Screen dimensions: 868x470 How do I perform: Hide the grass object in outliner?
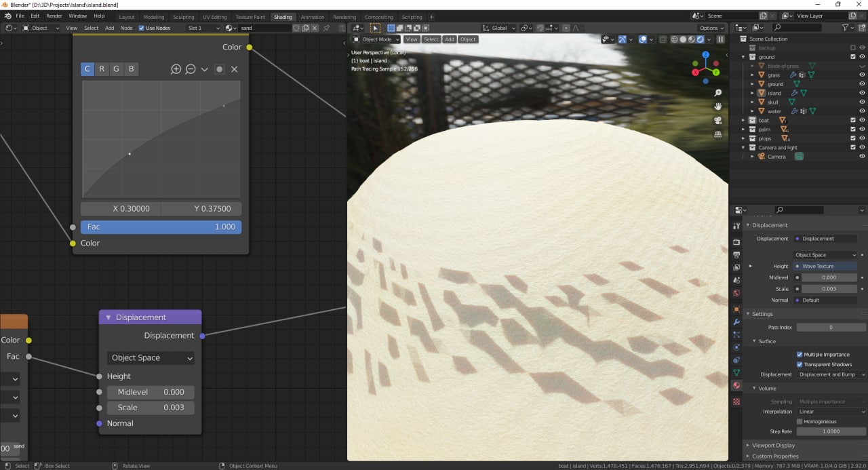pos(863,75)
